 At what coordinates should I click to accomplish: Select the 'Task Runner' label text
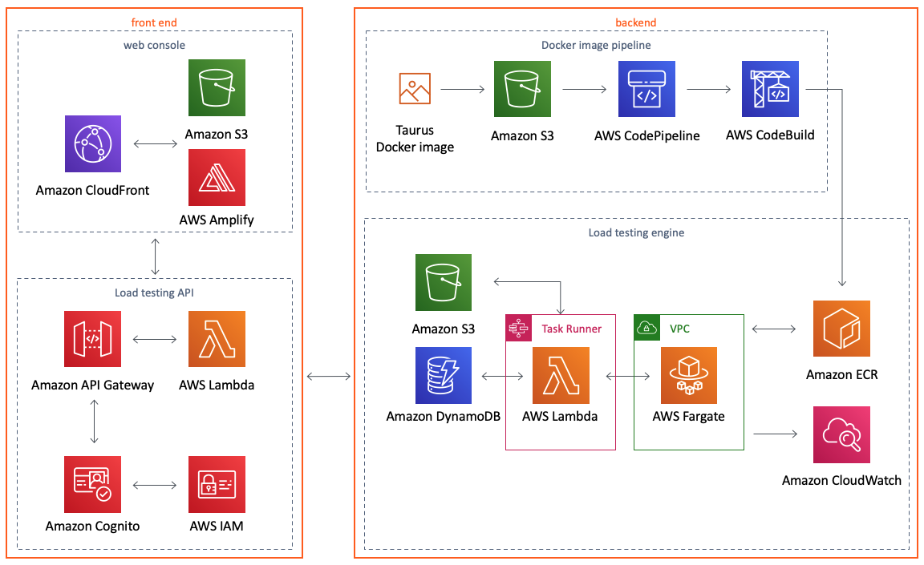[572, 329]
